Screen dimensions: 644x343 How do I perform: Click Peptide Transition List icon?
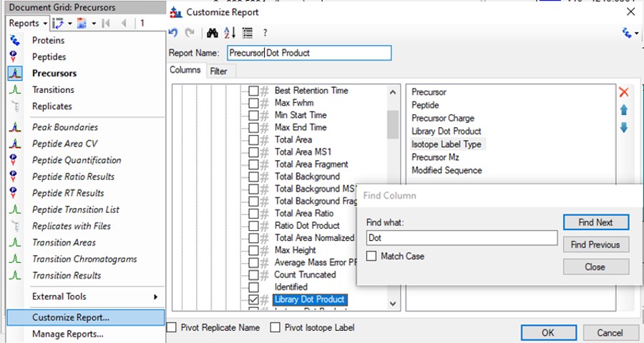point(15,209)
